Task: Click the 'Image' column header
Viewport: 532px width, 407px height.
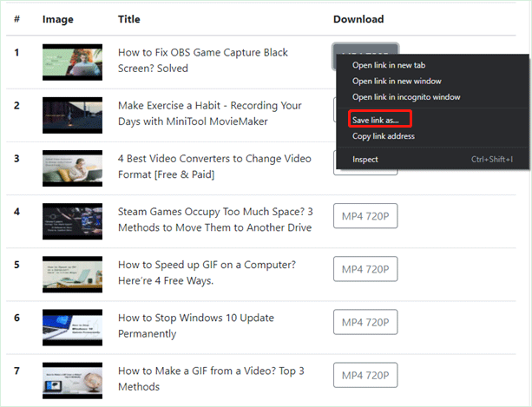Action: 57,20
